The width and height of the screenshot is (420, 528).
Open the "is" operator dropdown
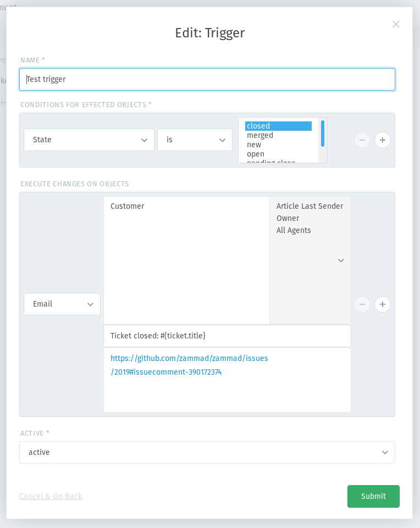(195, 140)
